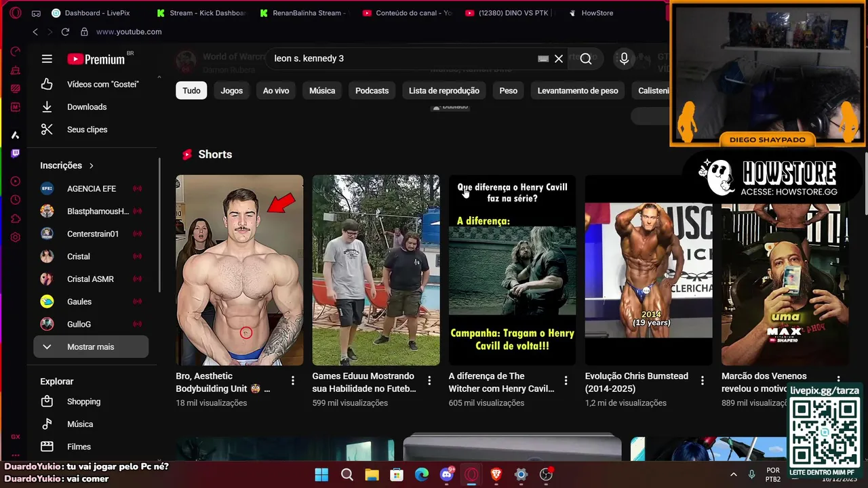
Task: Select the Jogos filter chip
Action: (231, 90)
